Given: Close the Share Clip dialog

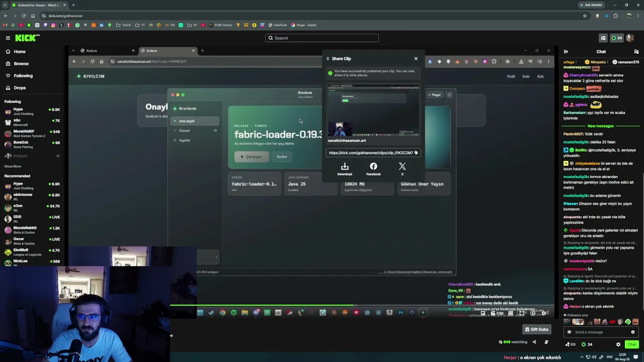Looking at the screenshot, I should pyautogui.click(x=416, y=59).
